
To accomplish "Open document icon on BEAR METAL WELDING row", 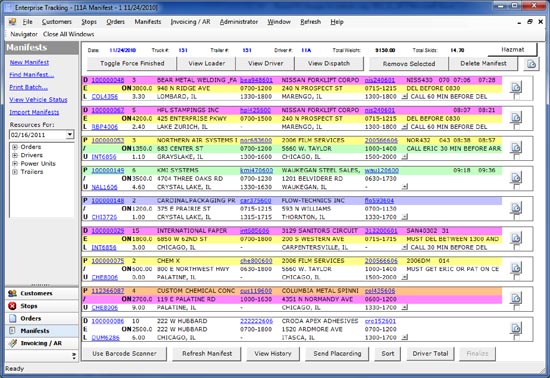I will point(516,87).
